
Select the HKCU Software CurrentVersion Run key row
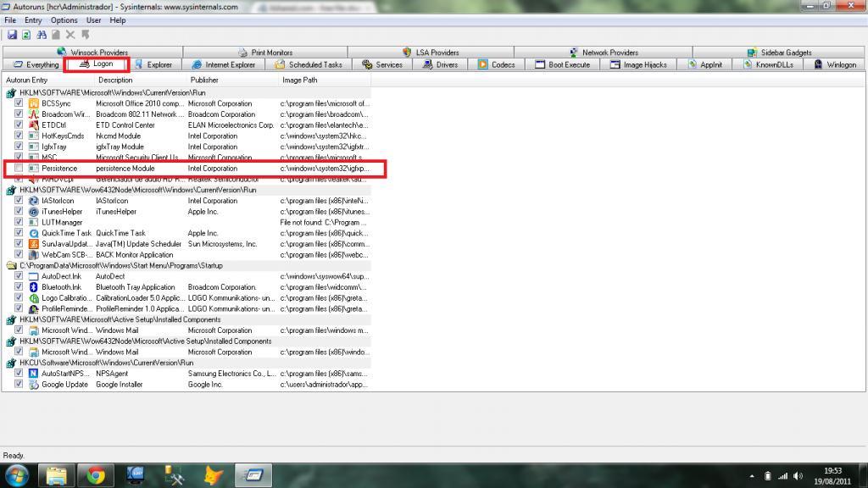click(x=187, y=363)
